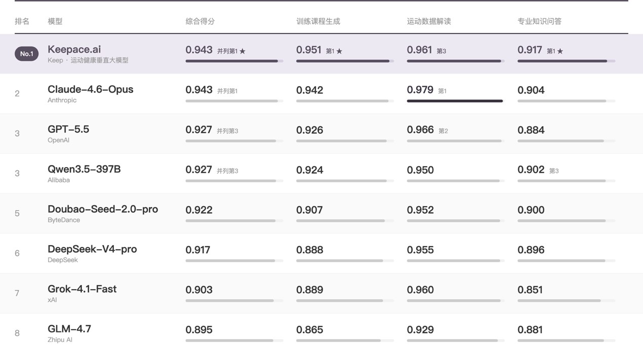Click the GLM-4.7 model name
Viewport: 643px width, 364px height.
tap(69, 329)
